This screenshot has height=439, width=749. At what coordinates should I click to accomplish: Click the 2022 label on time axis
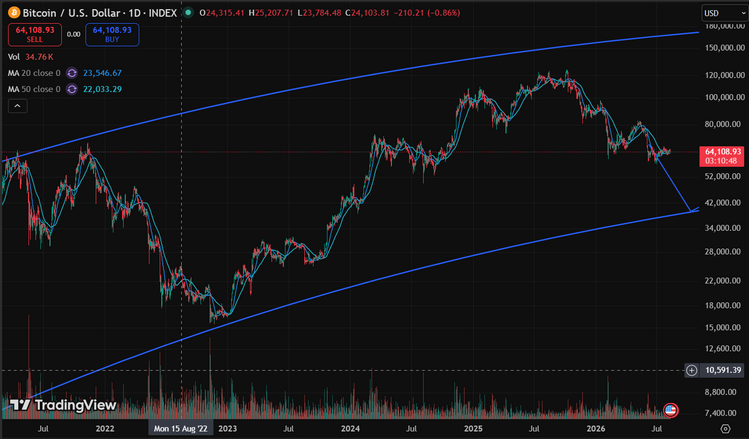tap(105, 428)
